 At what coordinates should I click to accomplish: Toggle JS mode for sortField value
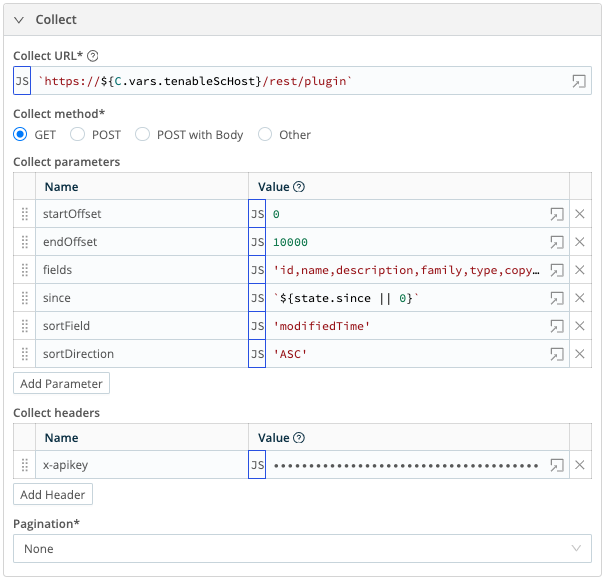point(257,326)
